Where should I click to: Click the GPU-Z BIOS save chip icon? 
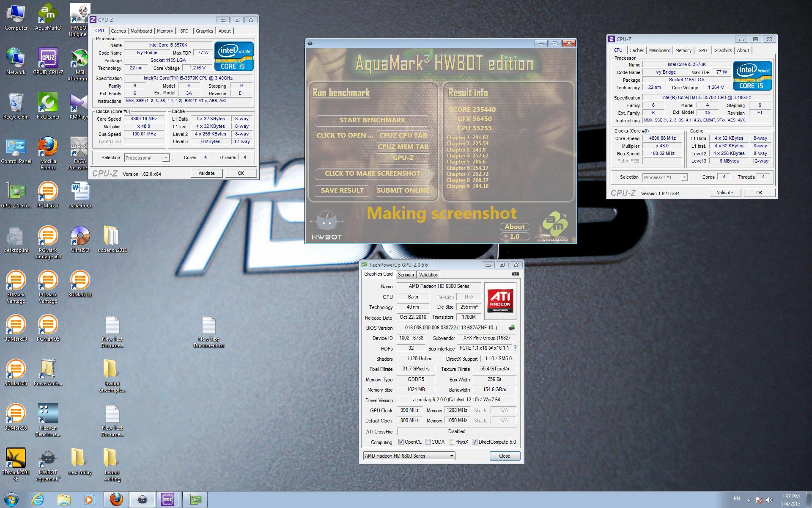pyautogui.click(x=511, y=327)
